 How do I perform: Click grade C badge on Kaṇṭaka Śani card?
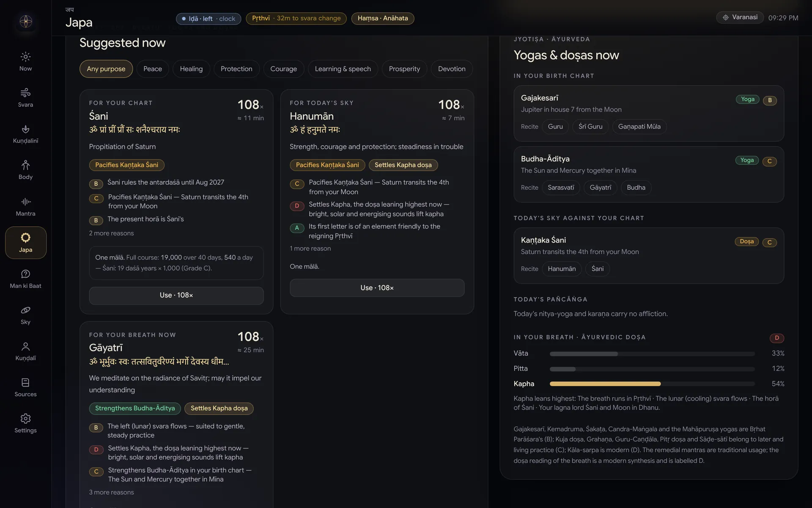770,242
